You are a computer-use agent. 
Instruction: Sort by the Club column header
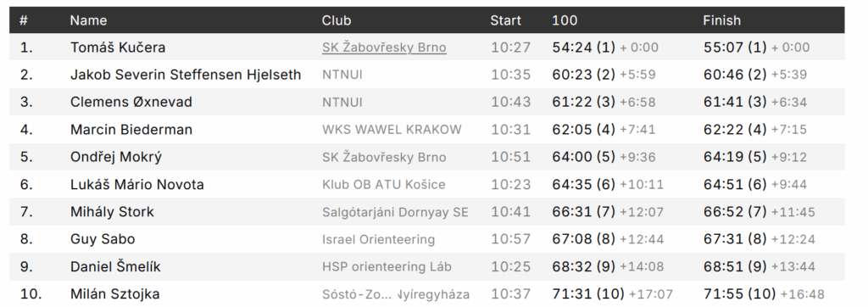[337, 20]
